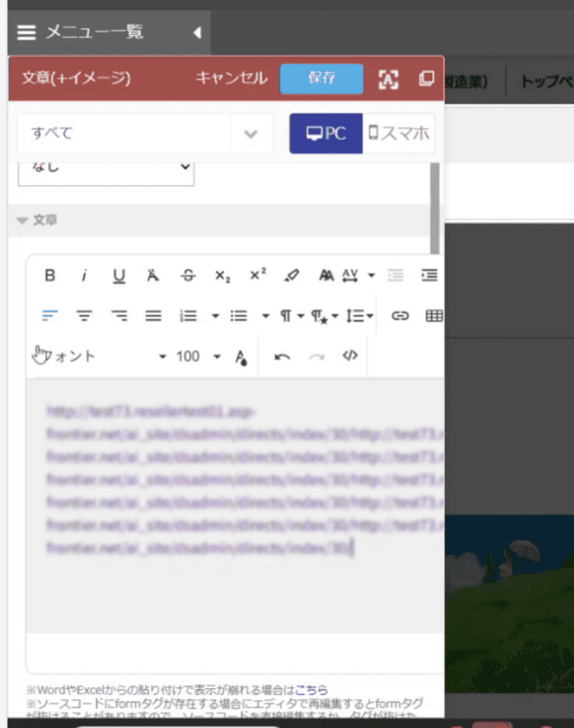
Task: Insert a link with the link icon
Action: pyautogui.click(x=399, y=316)
